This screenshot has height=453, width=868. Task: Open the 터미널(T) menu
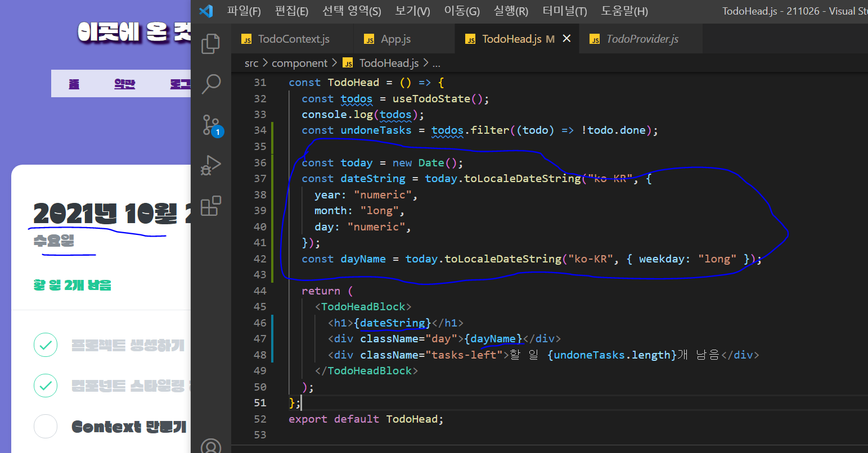point(565,11)
